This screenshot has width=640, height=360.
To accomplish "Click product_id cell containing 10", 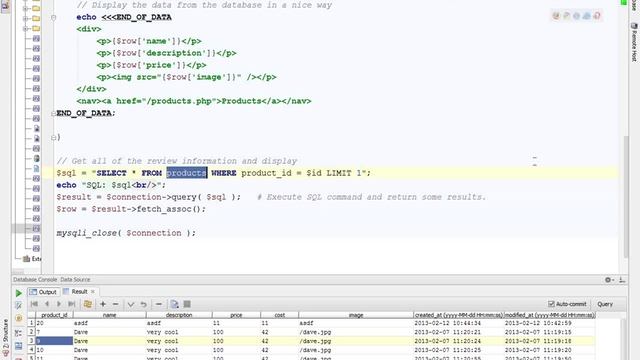I will 54,350.
